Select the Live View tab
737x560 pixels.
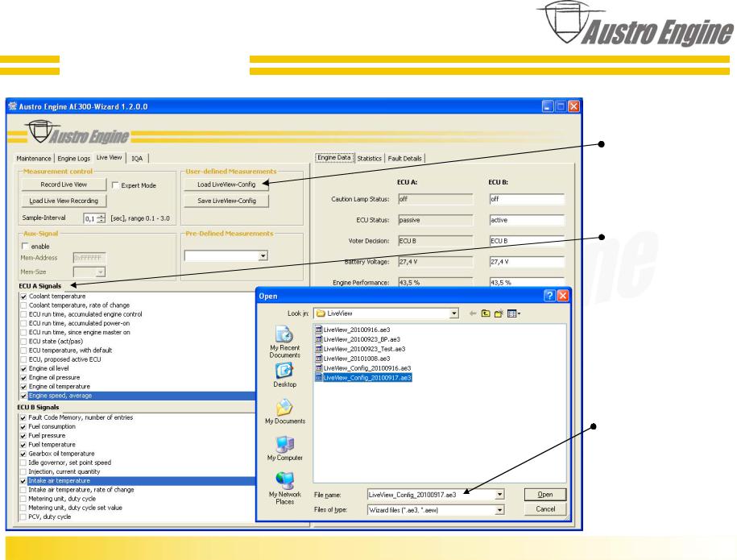pyautogui.click(x=109, y=157)
